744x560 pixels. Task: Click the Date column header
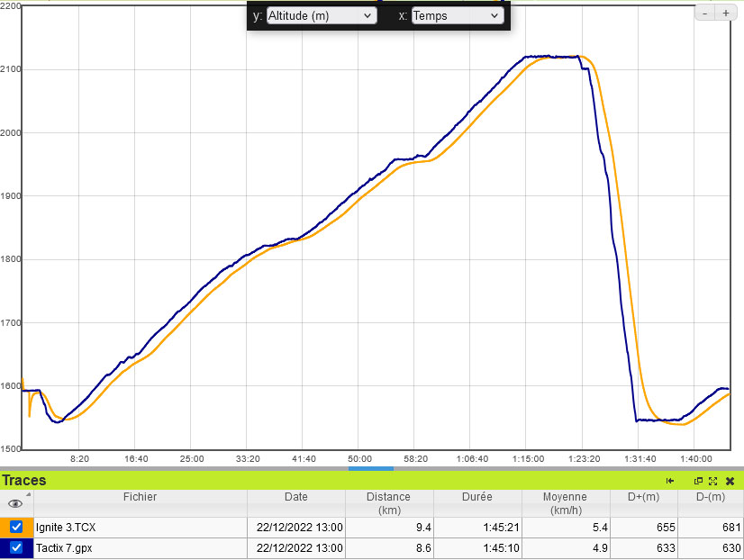[295, 497]
